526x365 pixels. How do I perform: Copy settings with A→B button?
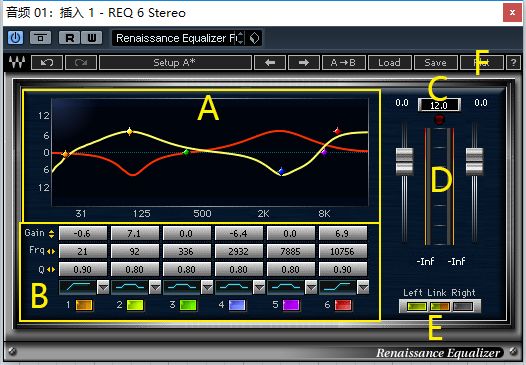point(343,63)
